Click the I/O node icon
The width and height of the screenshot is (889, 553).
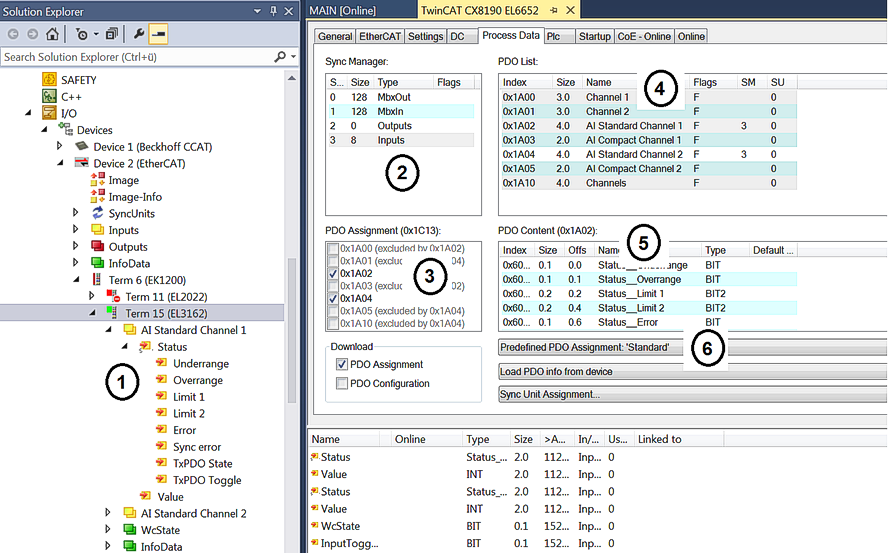[x=49, y=113]
